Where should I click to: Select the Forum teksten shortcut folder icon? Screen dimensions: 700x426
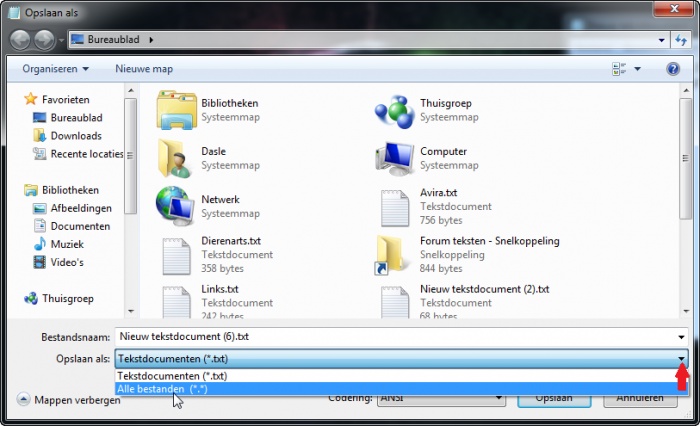pos(391,255)
